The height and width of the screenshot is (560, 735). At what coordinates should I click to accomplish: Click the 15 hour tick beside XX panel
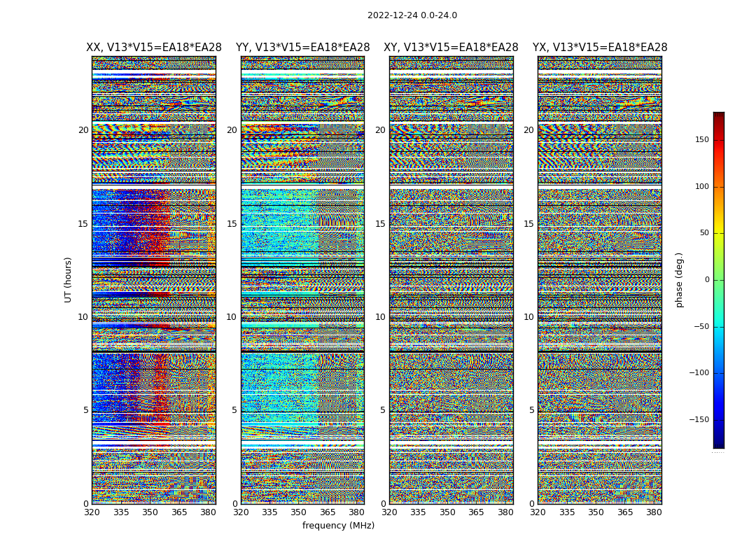(83, 224)
